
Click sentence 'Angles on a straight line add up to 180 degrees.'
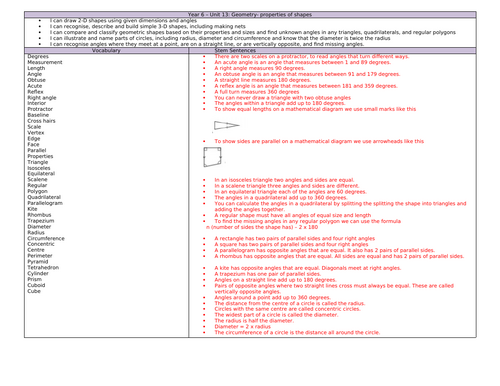[275, 280]
